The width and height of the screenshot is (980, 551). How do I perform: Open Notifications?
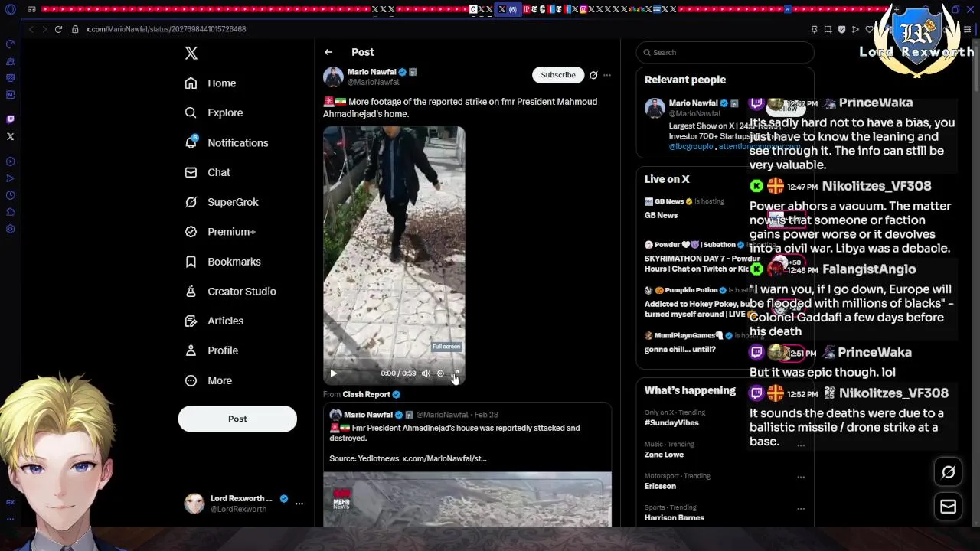point(227,143)
